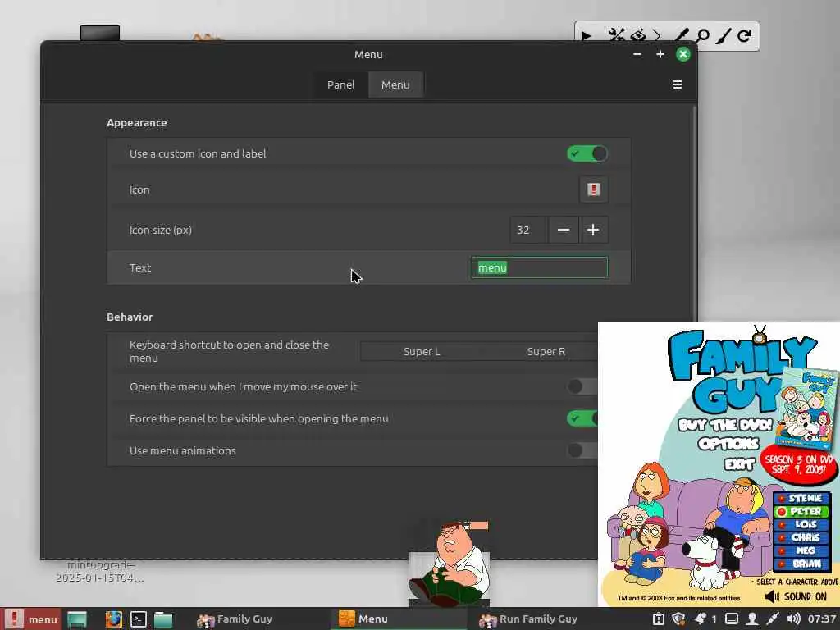Open the notifications bell tray icon
This screenshot has width=840, height=630.
(701, 619)
